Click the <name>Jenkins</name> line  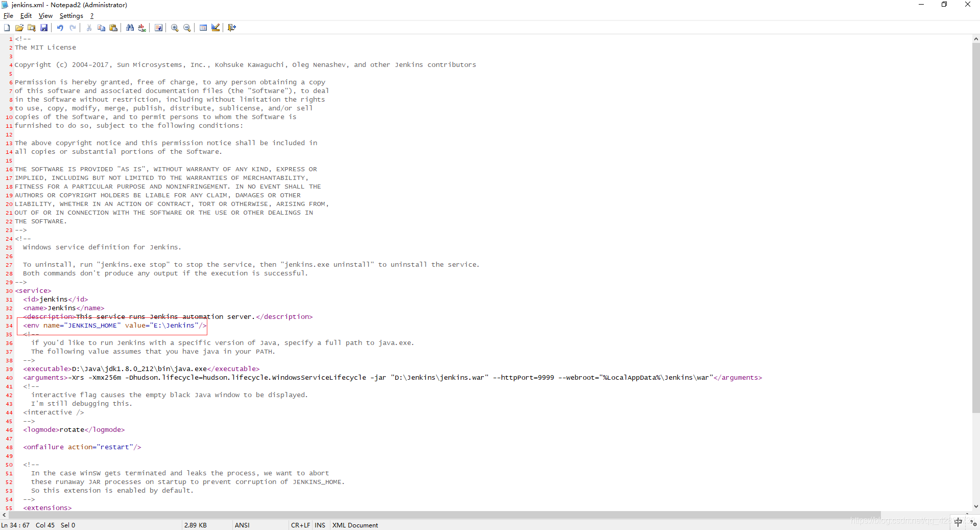coord(64,308)
